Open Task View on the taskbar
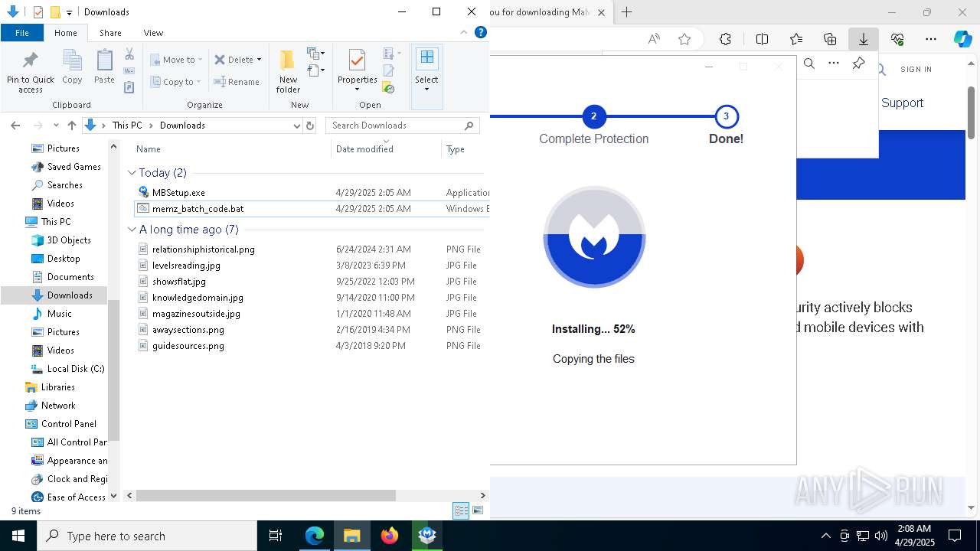Screen dimensions: 980x551 click(276, 536)
